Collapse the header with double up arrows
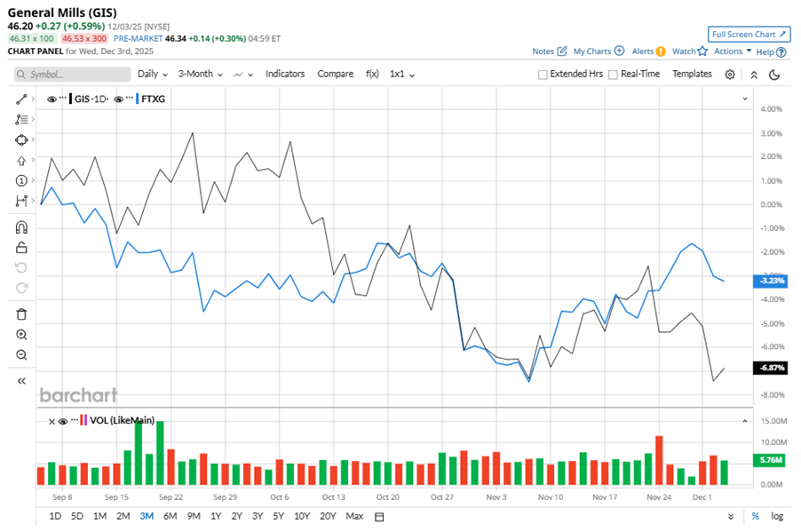The width and height of the screenshot is (801, 532). pos(754,75)
